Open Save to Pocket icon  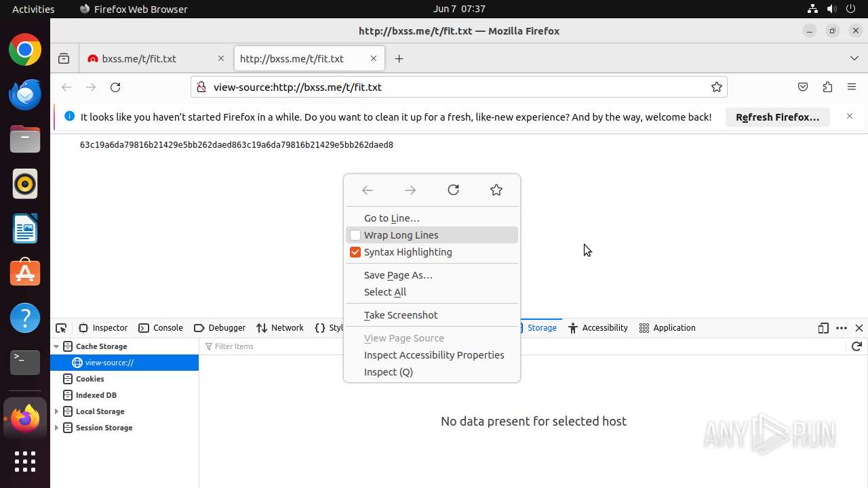[803, 87]
